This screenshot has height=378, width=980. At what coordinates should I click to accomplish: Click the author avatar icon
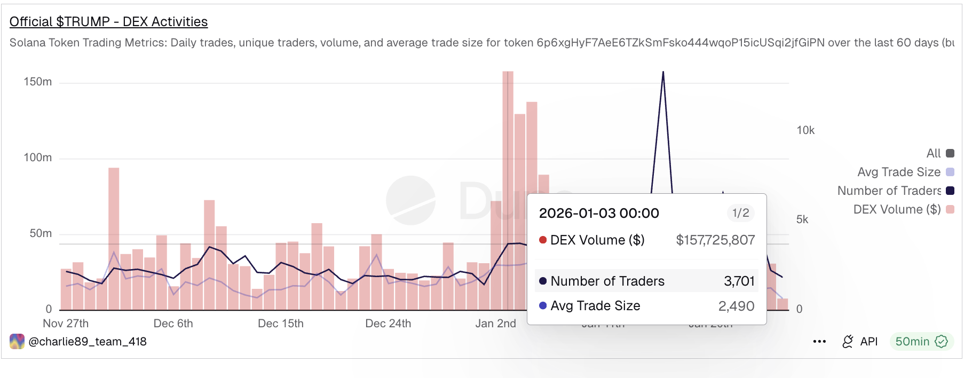pos(17,341)
